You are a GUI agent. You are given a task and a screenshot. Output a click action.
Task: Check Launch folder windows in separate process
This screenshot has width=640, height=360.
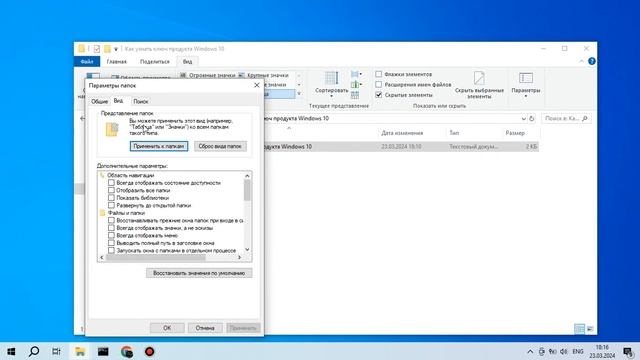(x=111, y=251)
